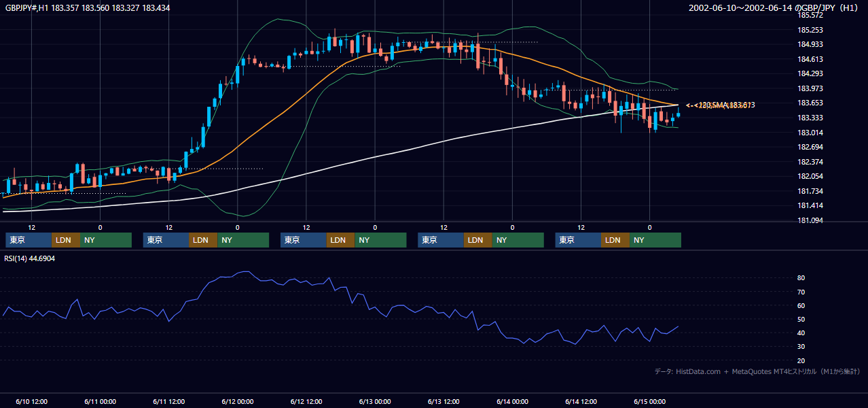Select the leftmost NY session block

tap(106, 240)
